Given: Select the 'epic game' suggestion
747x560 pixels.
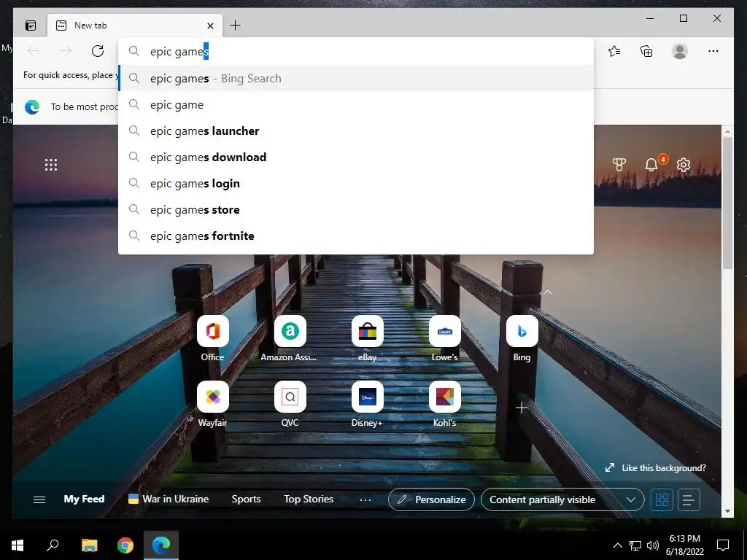Looking at the screenshot, I should pyautogui.click(x=356, y=105).
